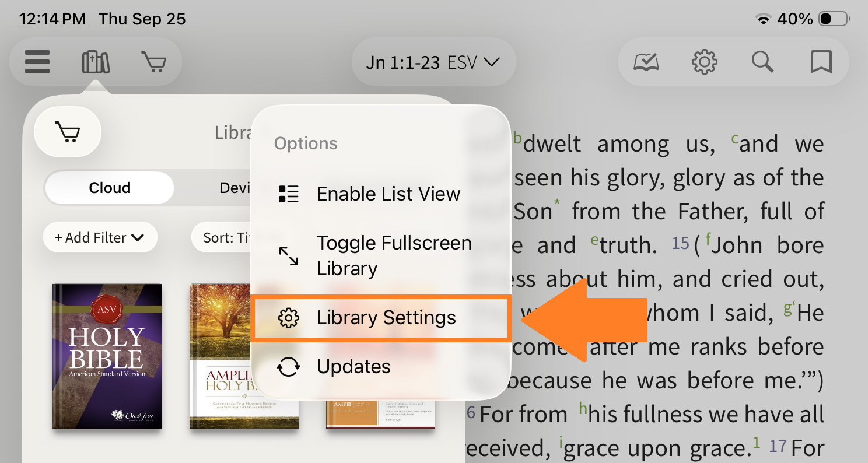Tap verse 17 number in the text
The height and width of the screenshot is (463, 868).
click(x=778, y=447)
